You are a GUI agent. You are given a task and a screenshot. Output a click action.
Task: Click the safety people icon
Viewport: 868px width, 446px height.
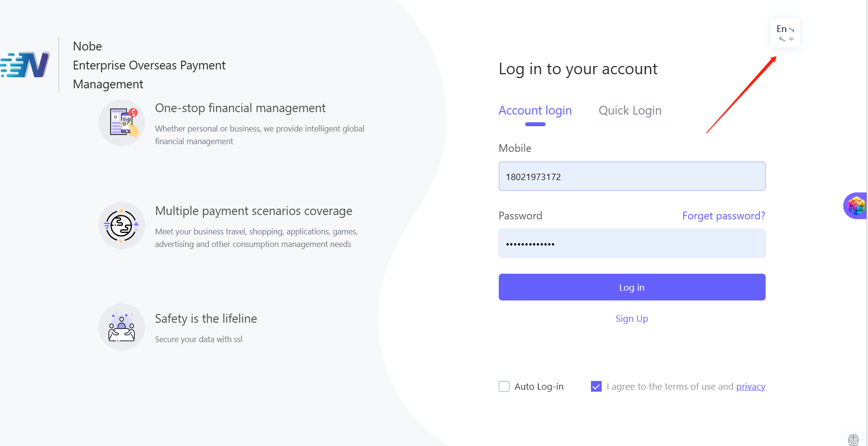point(122,327)
